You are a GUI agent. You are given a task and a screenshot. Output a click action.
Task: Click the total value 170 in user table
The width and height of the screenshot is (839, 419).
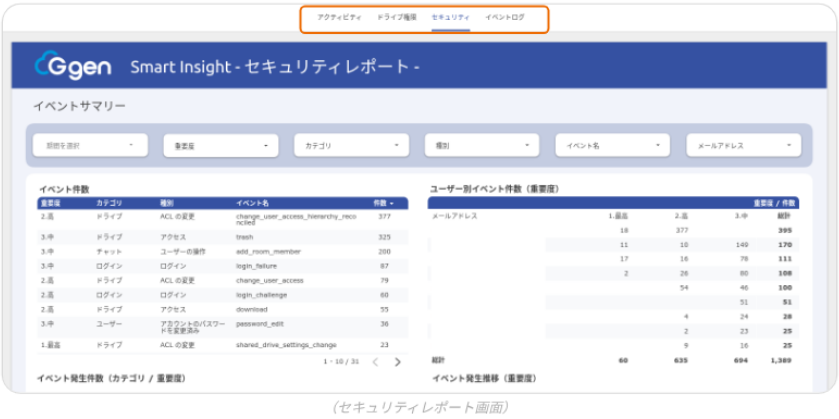coord(785,245)
